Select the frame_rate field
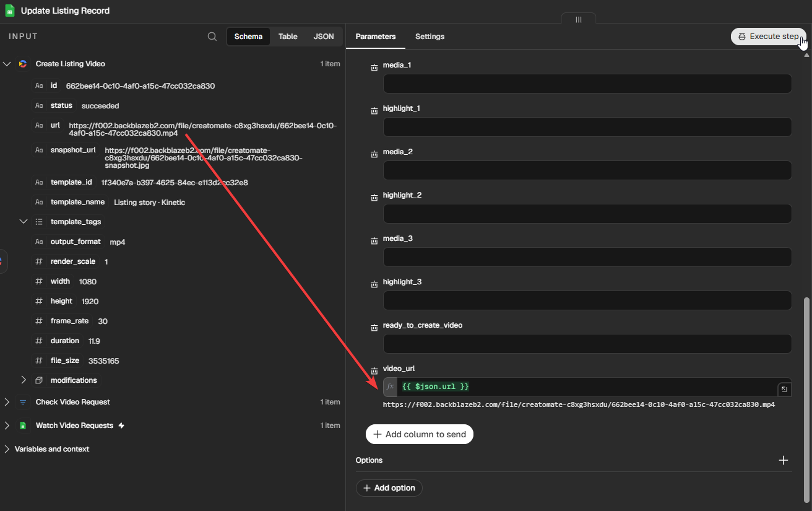 69,321
